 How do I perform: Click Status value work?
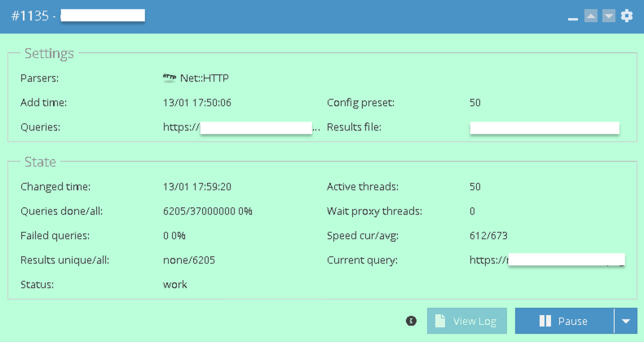pyautogui.click(x=175, y=284)
